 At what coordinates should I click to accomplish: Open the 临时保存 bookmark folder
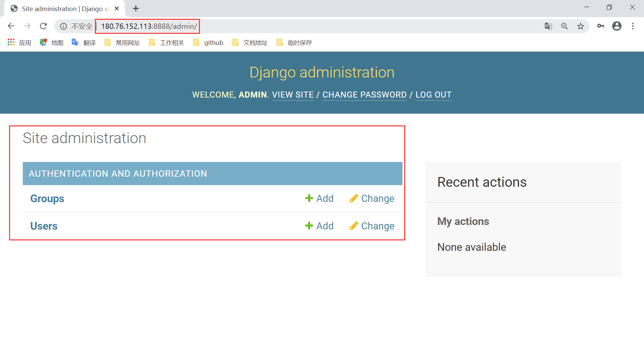click(294, 43)
